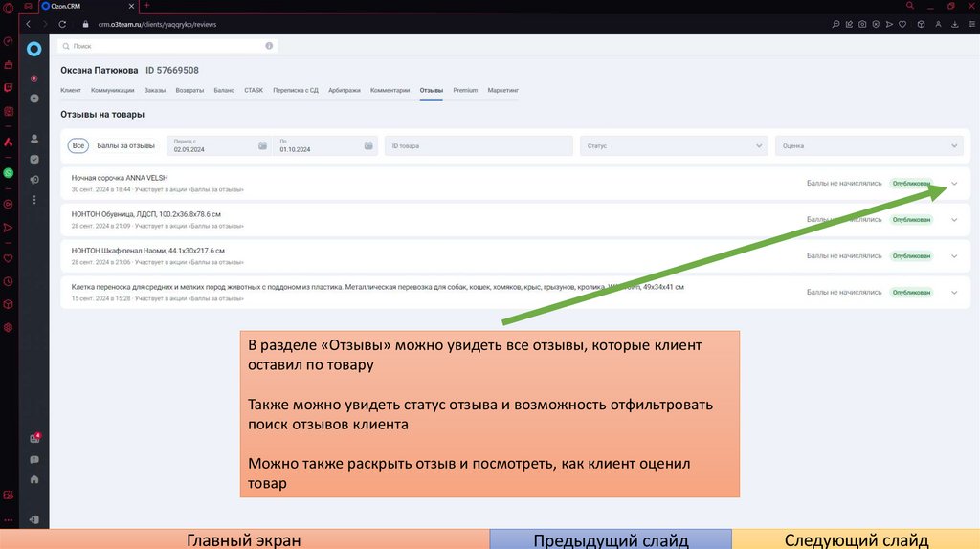Expand the «Ночная сорочка ANNA VELSH» review

(954, 184)
